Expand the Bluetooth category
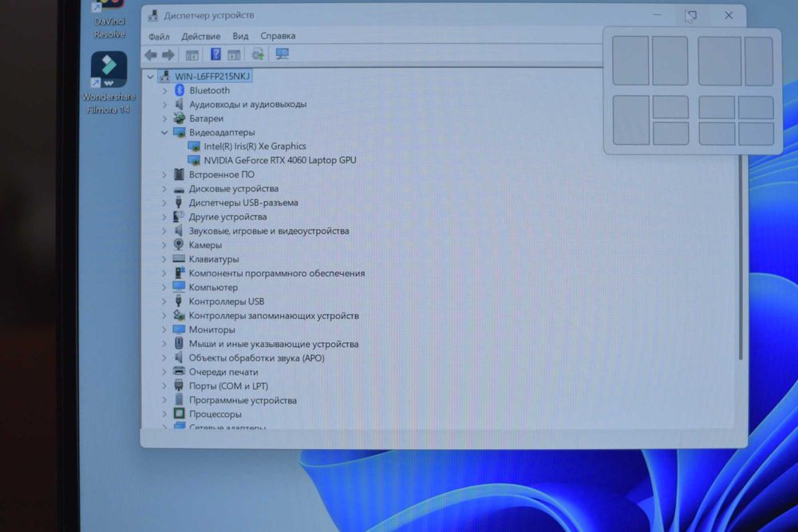 point(164,91)
